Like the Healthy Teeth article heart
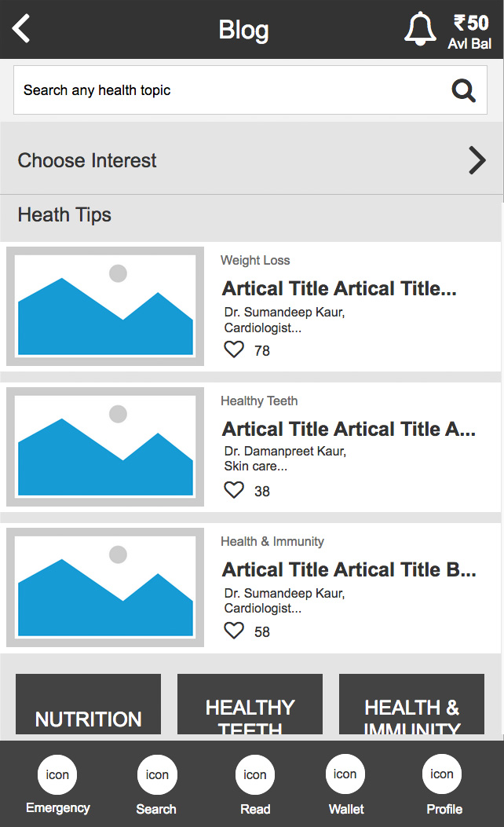This screenshot has width=504, height=827. point(234,490)
